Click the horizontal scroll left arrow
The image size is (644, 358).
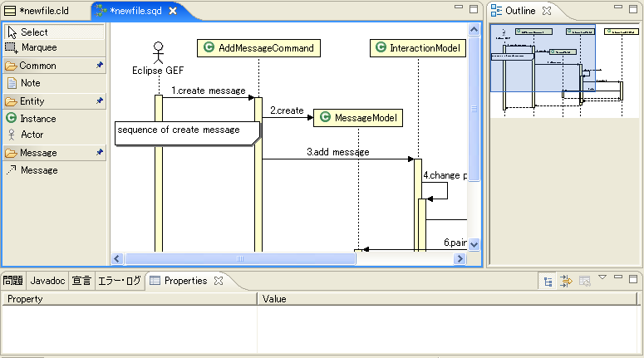(x=117, y=258)
